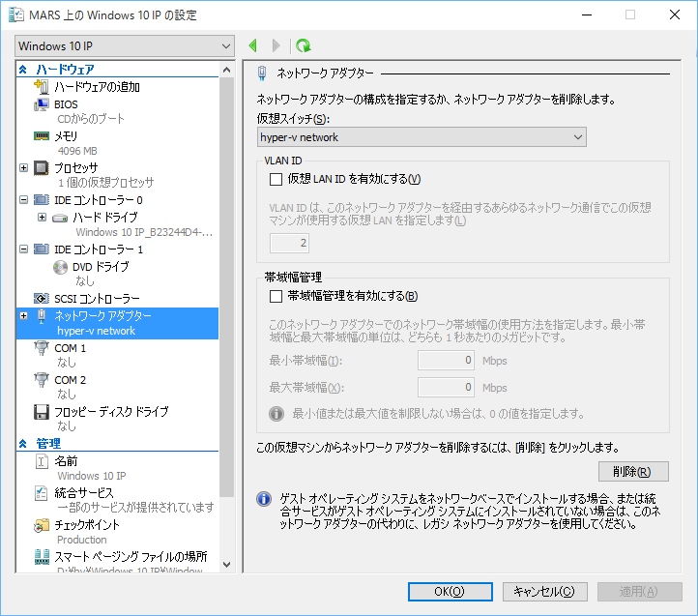Click the 削除(R) button
Screen dimensions: 698x616
coord(632,472)
